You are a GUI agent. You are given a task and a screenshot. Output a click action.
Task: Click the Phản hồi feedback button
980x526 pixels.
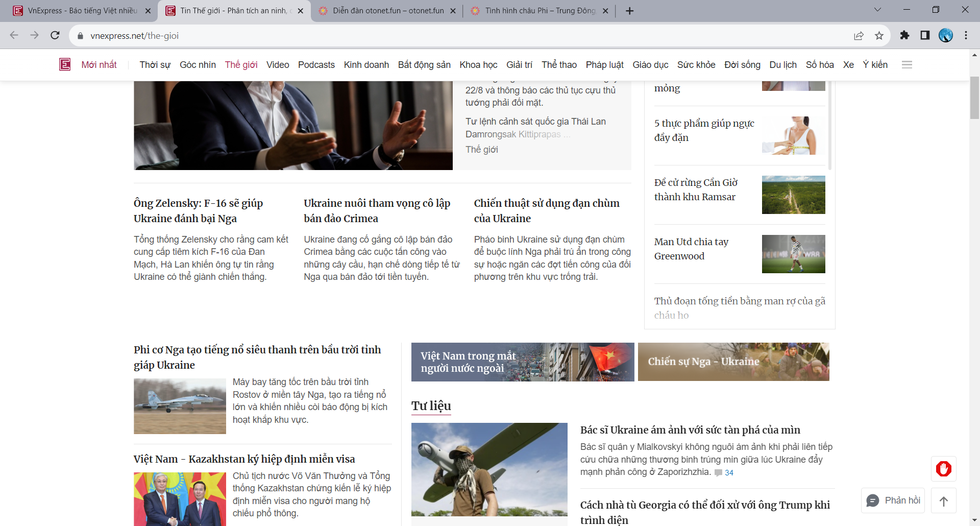(x=893, y=500)
